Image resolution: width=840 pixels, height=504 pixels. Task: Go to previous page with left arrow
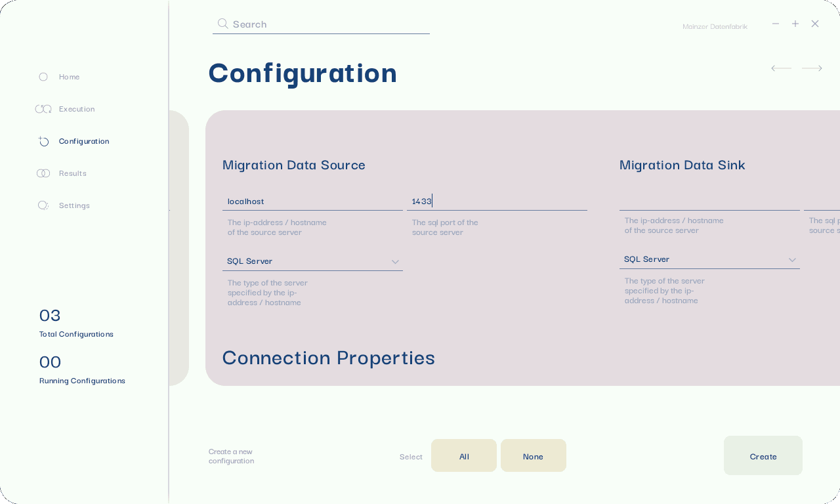pos(781,68)
